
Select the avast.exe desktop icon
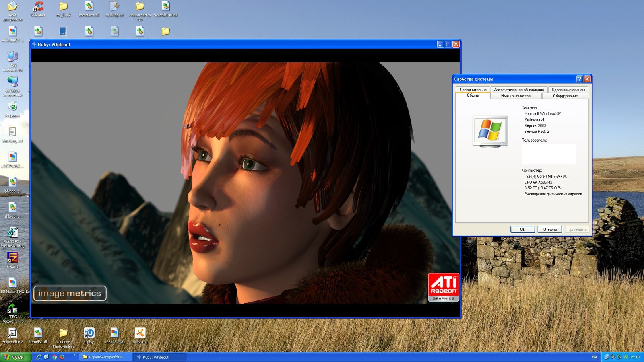140,333
